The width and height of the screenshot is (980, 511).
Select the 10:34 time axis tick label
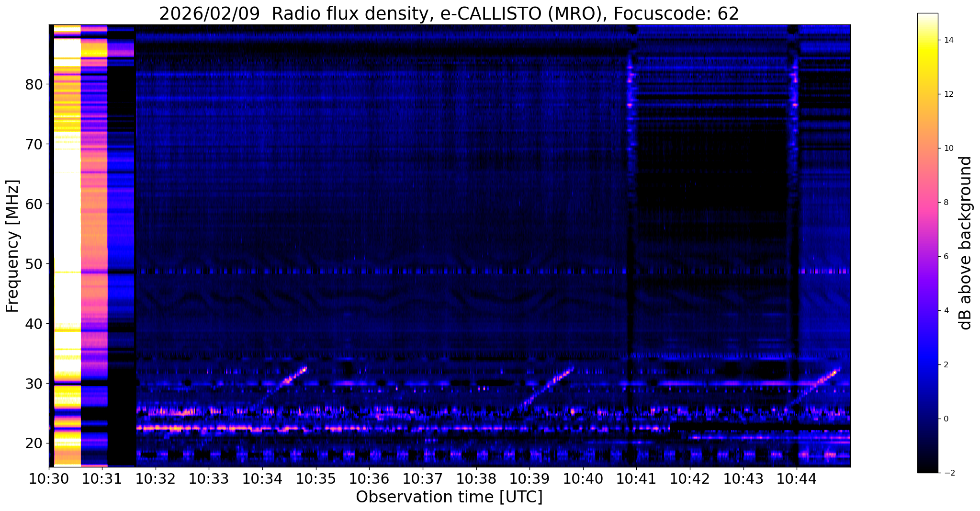pyautogui.click(x=263, y=478)
